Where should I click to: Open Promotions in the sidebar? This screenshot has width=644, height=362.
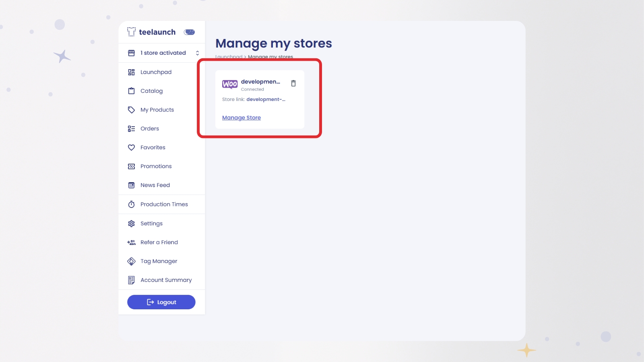156,166
